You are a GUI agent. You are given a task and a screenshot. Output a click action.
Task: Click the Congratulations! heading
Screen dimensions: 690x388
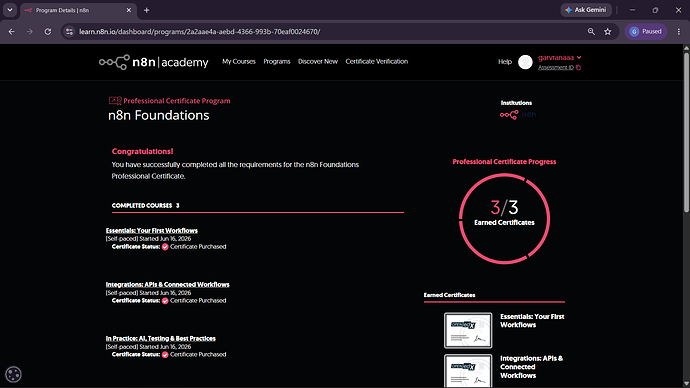point(142,151)
